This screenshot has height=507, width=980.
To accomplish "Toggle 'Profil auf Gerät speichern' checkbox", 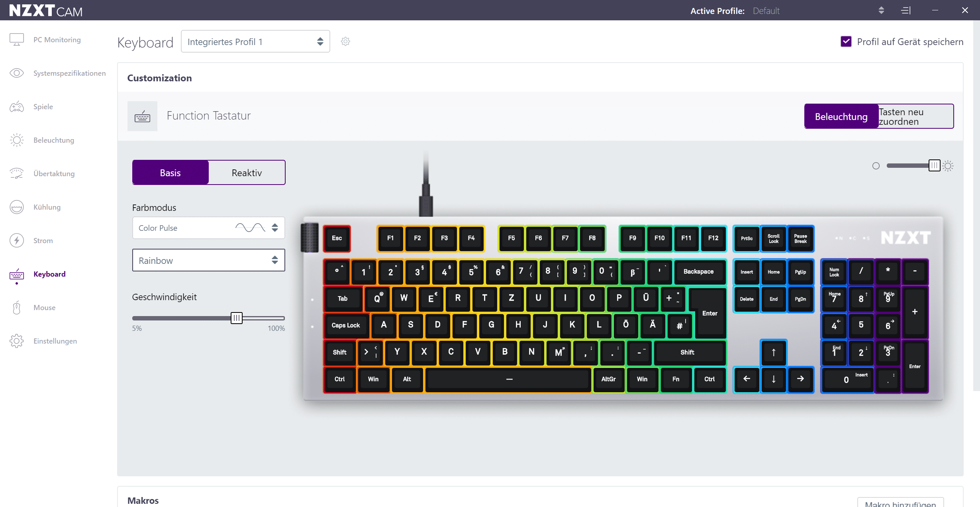I will [x=846, y=41].
